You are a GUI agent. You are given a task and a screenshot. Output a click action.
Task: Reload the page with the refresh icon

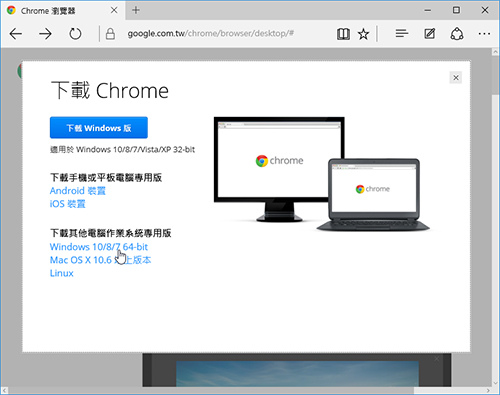[x=75, y=34]
